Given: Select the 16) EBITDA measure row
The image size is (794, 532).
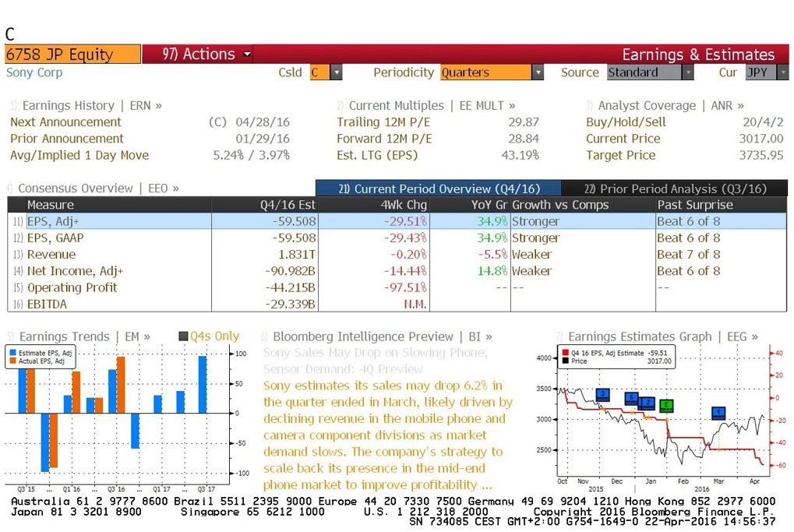Looking at the screenshot, I should [397, 305].
